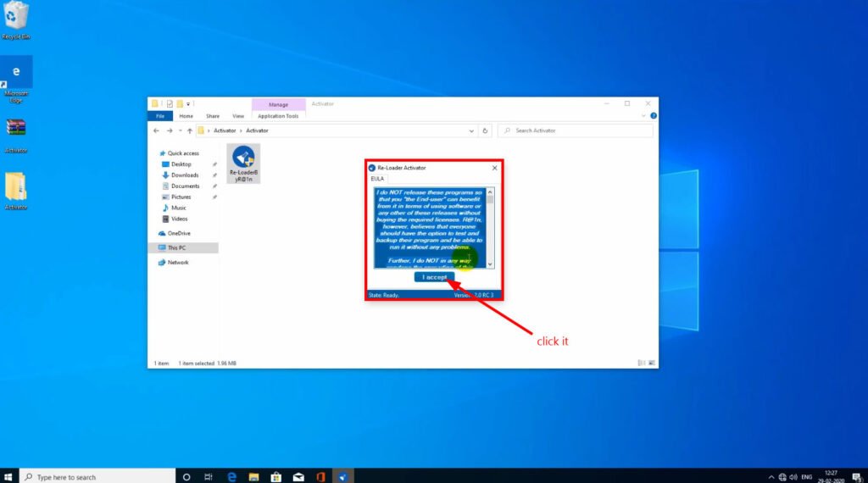The height and width of the screenshot is (483, 868).
Task: Switch to large icons view layout
Action: point(652,363)
